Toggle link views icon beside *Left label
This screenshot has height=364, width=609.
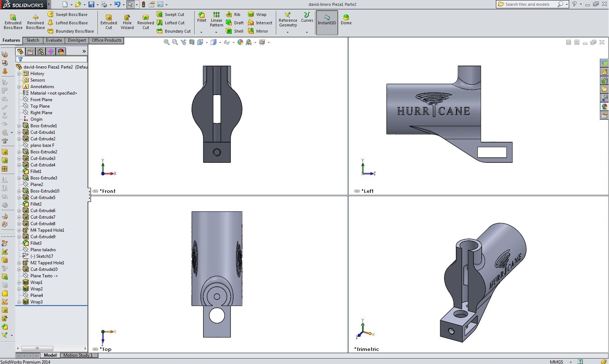tap(357, 191)
